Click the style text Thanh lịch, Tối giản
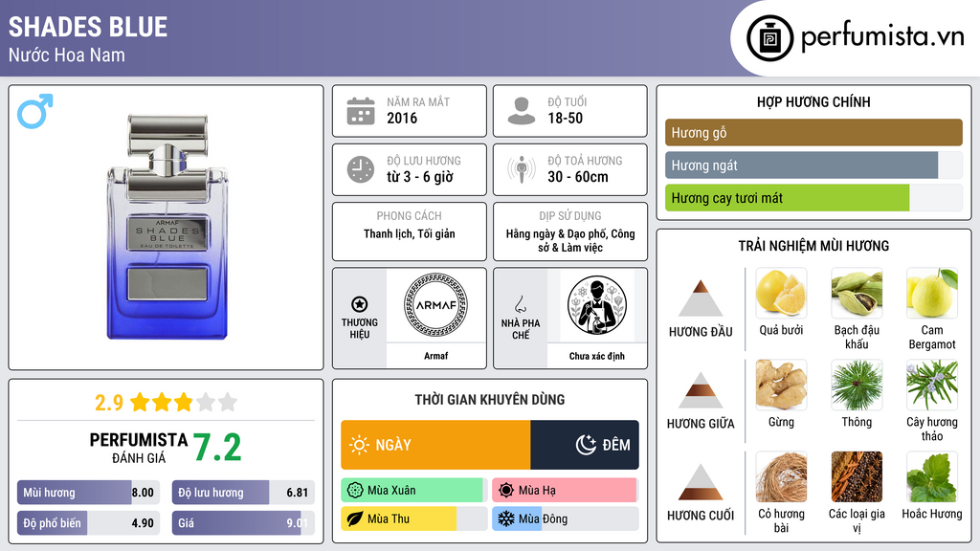Image resolution: width=980 pixels, height=551 pixels. click(410, 233)
